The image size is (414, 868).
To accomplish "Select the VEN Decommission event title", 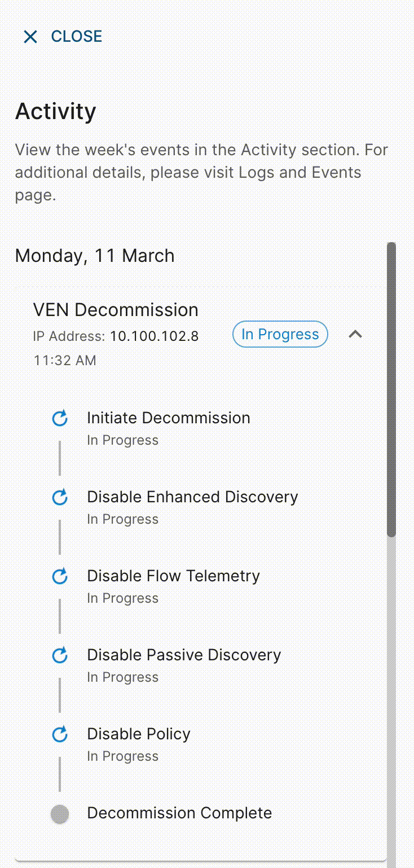I will [116, 310].
